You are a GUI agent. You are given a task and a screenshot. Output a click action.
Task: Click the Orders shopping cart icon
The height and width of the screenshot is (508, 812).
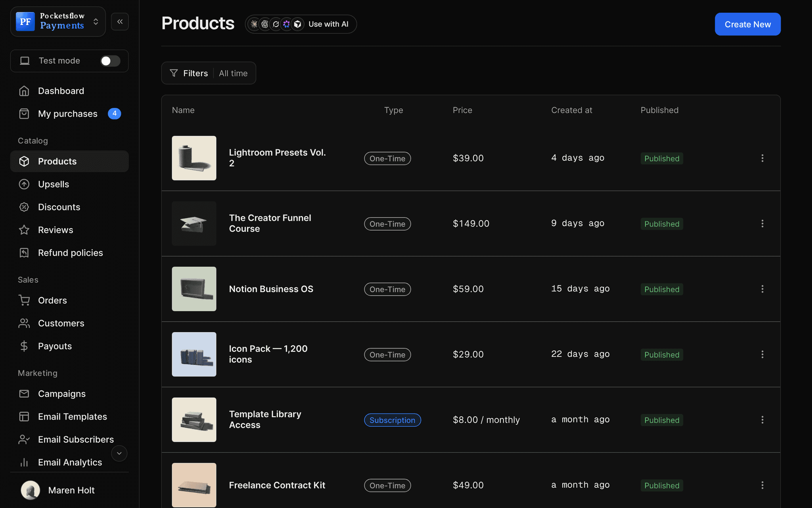[24, 300]
